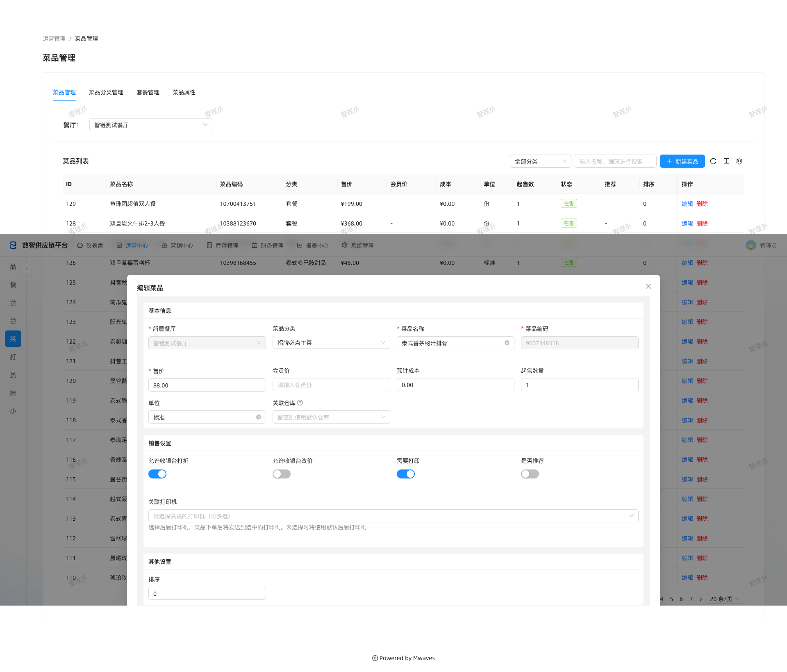Open the 全部分类 filter dropdown
The image size is (787, 672).
[541, 161]
